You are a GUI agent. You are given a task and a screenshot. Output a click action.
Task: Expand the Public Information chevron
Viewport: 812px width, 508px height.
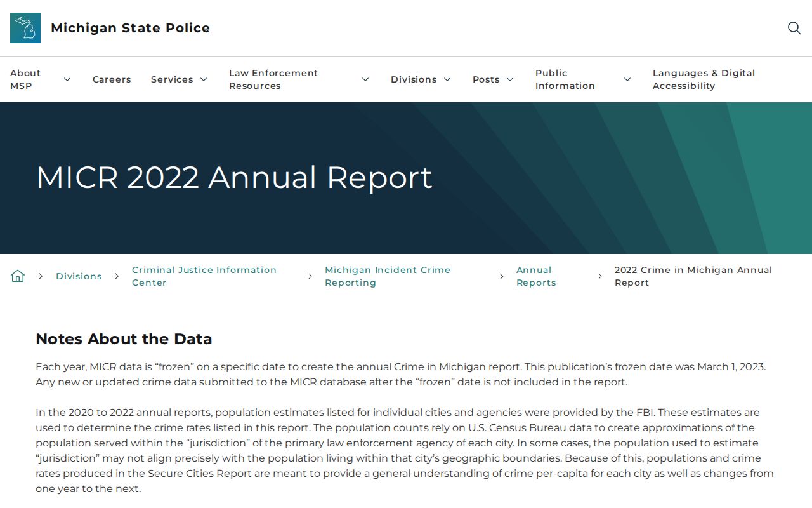pyautogui.click(x=627, y=79)
